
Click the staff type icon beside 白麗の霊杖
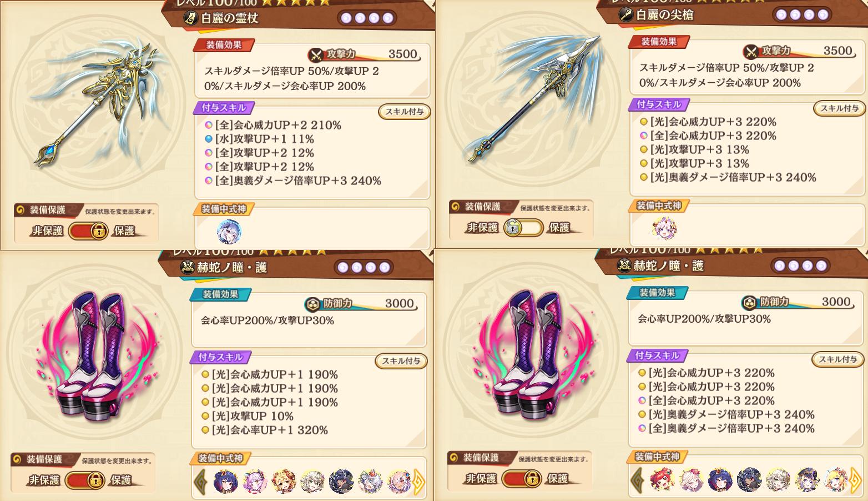coord(191,18)
